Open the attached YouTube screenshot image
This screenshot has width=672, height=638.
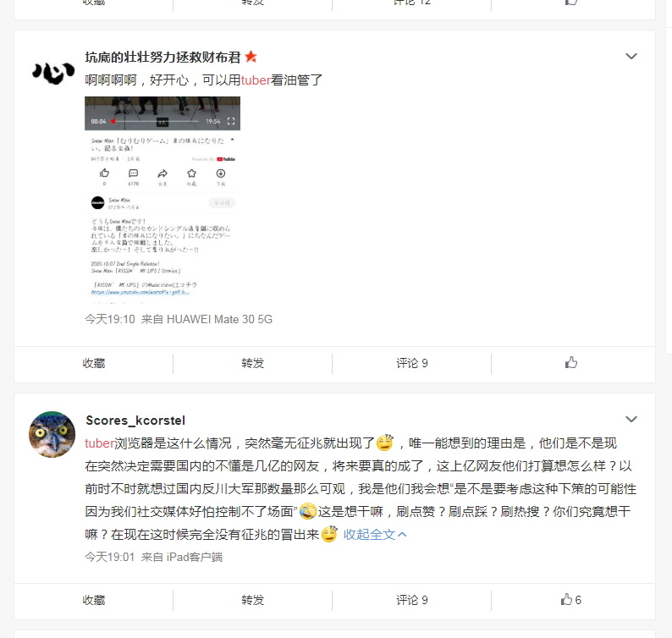[162, 200]
